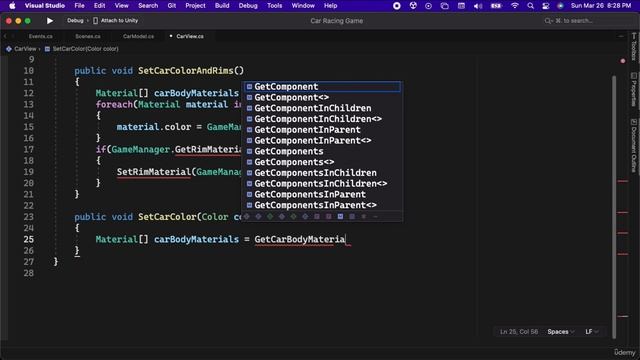Click the method icon beside GetComponents
Image resolution: width=640 pixels, height=360 pixels.
[249, 151]
